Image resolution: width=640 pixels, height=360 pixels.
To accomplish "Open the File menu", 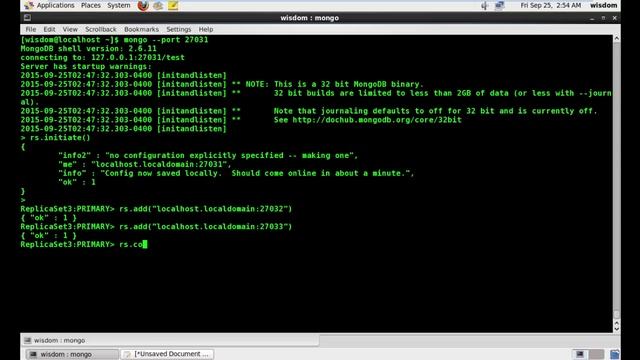I will point(31,29).
